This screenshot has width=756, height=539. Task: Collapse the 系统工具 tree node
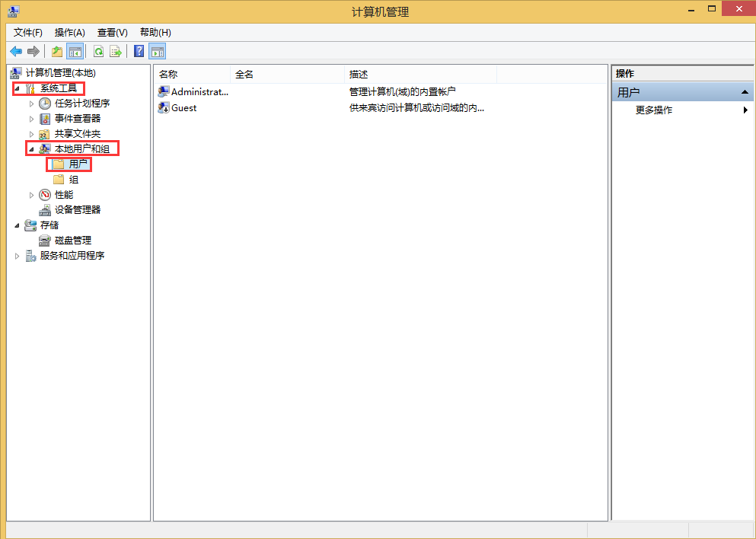19,88
